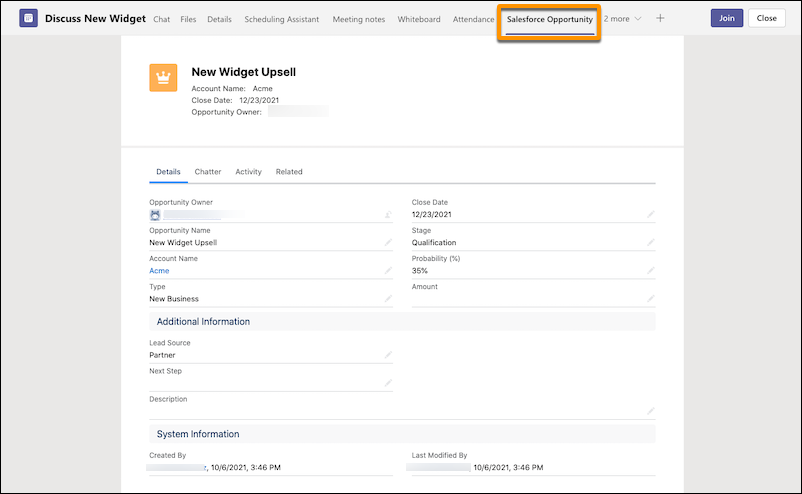Click the Qualification stage value
Screen dimensions: 802x494
(x=434, y=243)
